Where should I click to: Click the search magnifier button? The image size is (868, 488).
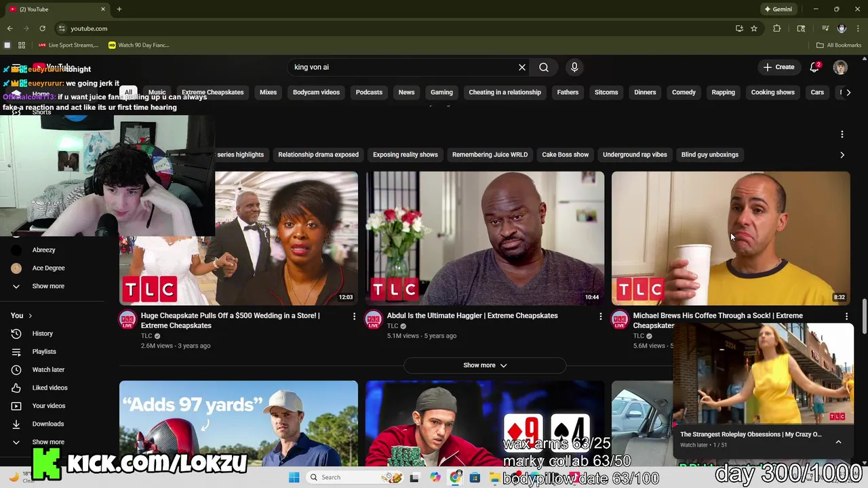pyautogui.click(x=544, y=67)
